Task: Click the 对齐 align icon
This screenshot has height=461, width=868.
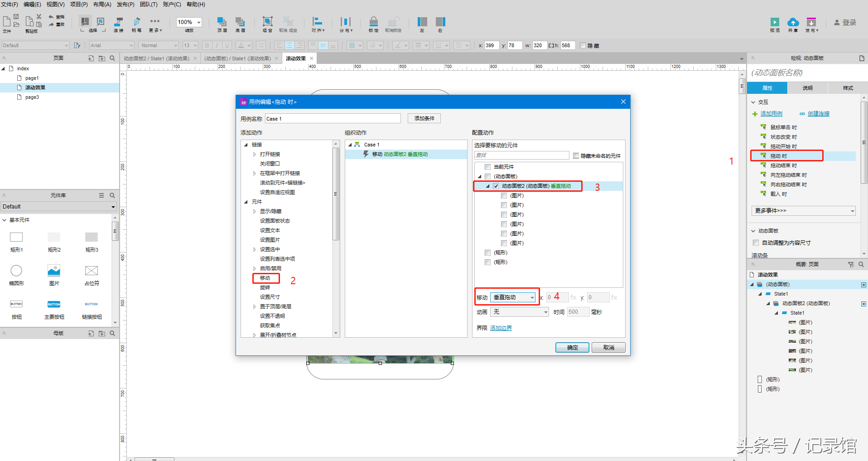Action: (x=318, y=21)
